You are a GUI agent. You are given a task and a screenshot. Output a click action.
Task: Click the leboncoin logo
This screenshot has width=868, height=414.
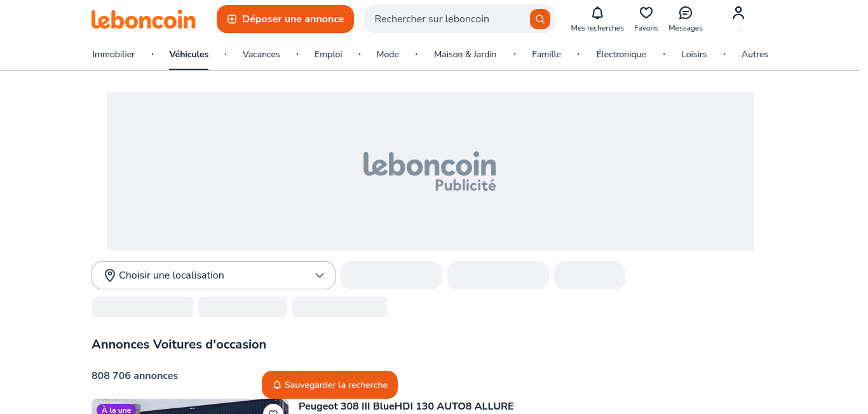pos(144,19)
